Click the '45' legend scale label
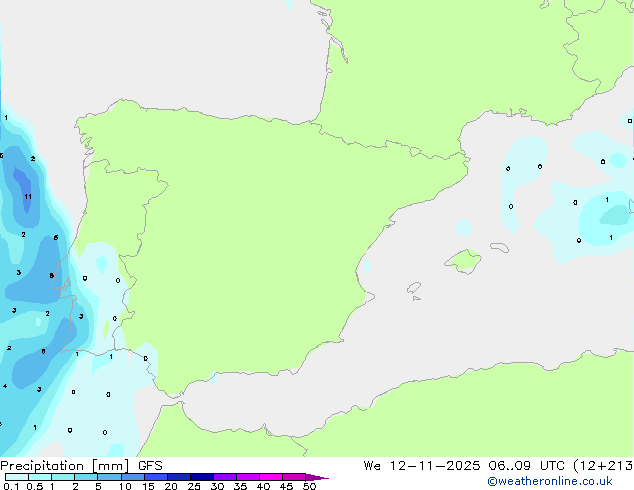634x490 pixels. (286, 486)
